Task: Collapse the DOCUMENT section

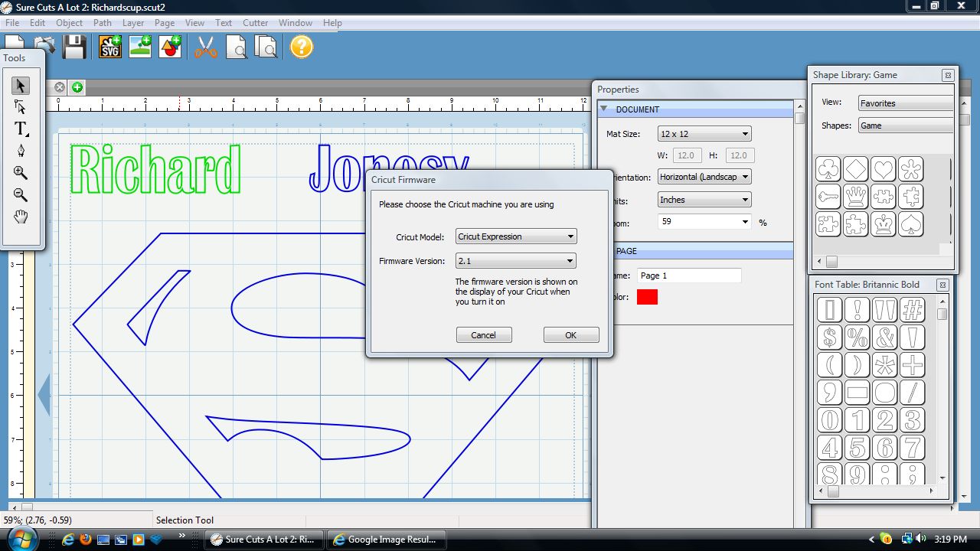Action: point(604,109)
